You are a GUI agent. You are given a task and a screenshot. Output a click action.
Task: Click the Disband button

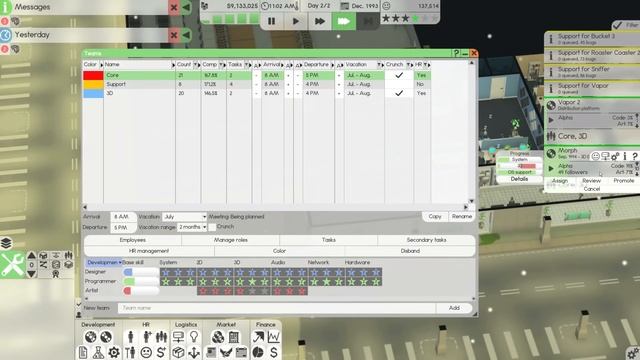[410, 251]
